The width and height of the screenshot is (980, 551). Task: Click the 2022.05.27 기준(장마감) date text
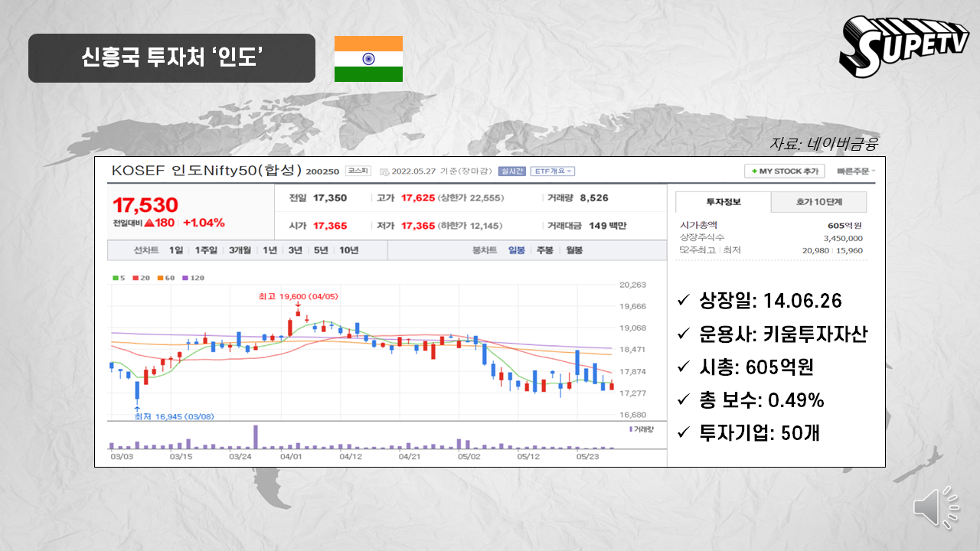coord(443,171)
